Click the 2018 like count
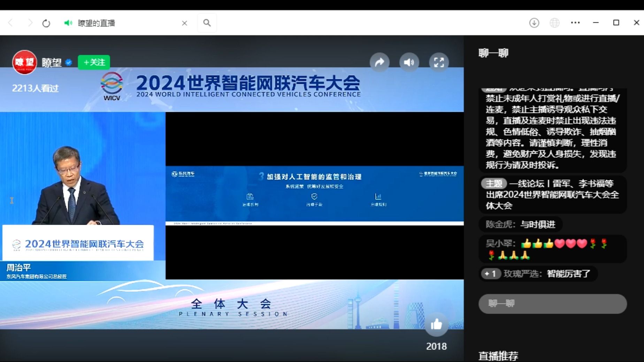Viewport: 644px width, 362px height. (x=436, y=346)
